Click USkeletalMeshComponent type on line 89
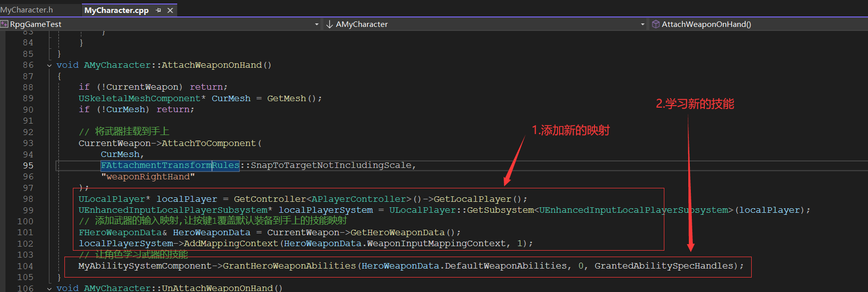The image size is (868, 292). (139, 99)
